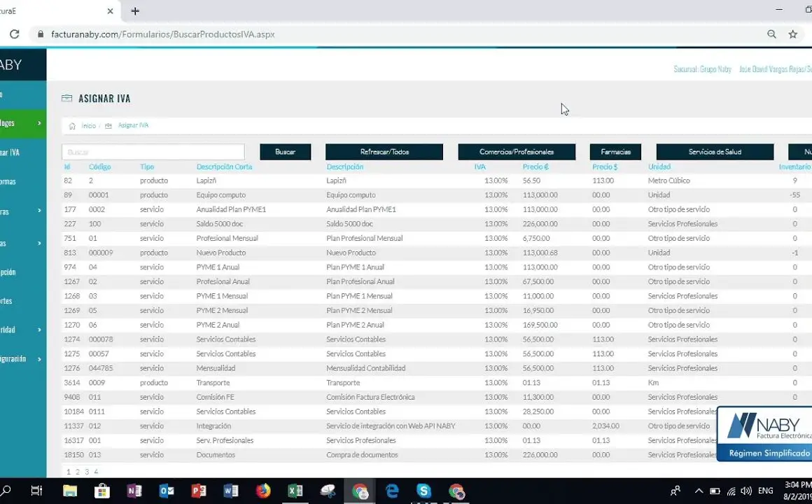Open Excel from the taskbar
The image size is (812, 504).
tap(295, 491)
